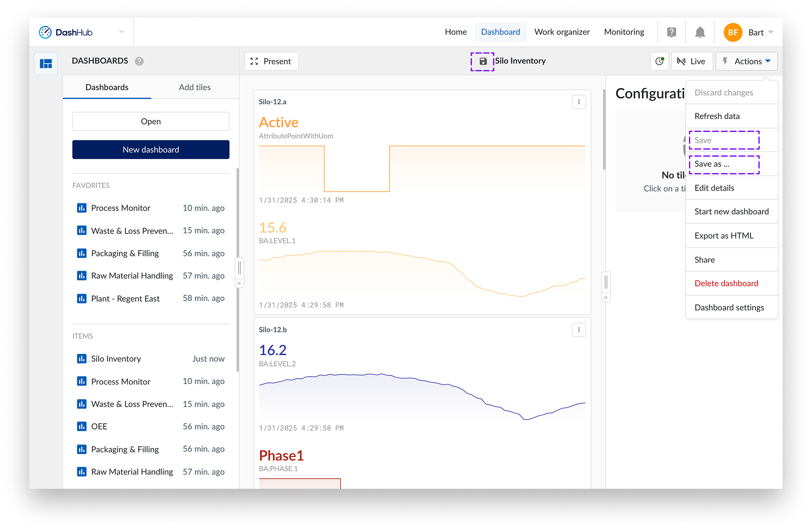This screenshot has width=812, height=530.
Task: Click the New dashboard button
Action: 150,150
